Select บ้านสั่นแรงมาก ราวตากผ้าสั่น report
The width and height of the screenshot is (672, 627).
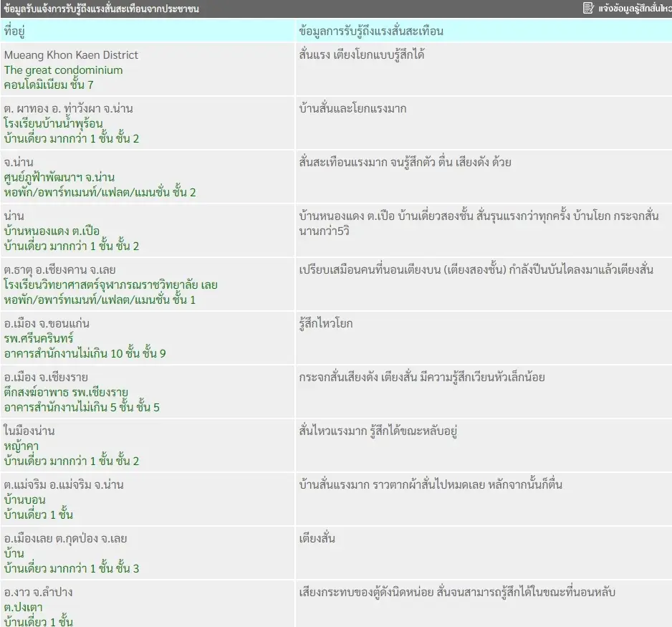[431, 484]
